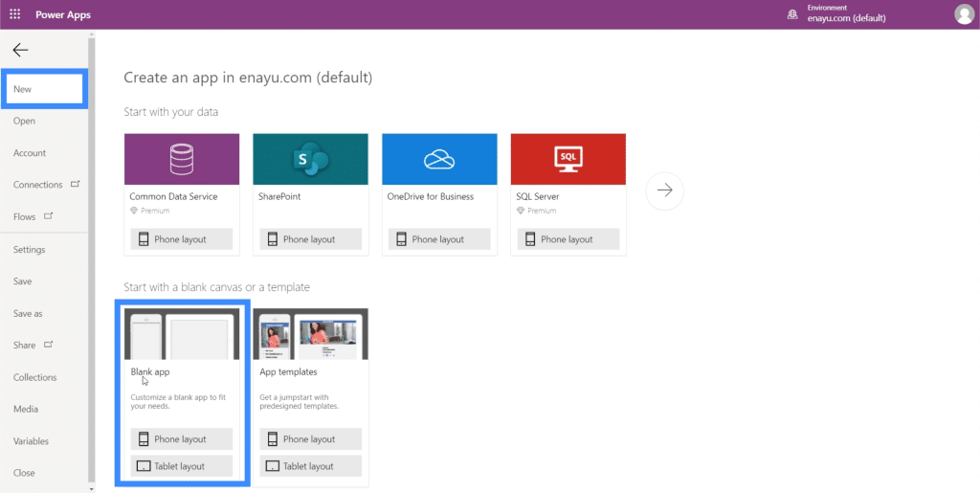Click the SQL Server label text
Image resolution: width=980 pixels, height=493 pixels.
[538, 196]
